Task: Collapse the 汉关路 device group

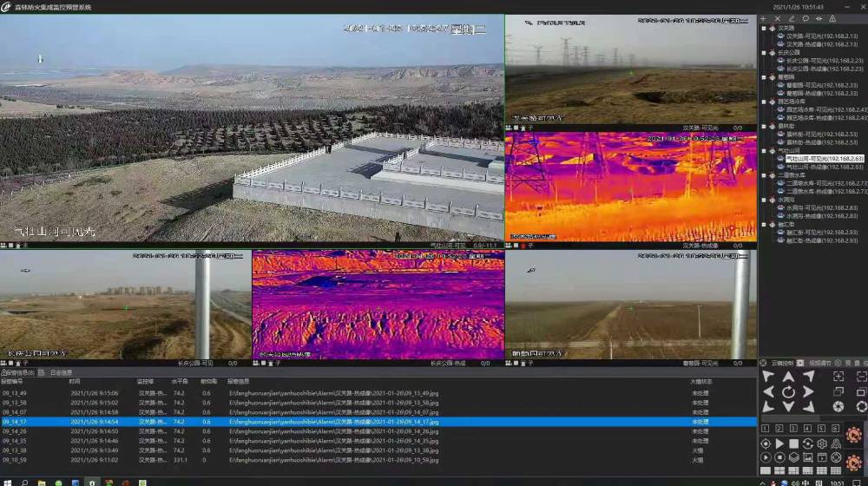Action: (x=764, y=28)
